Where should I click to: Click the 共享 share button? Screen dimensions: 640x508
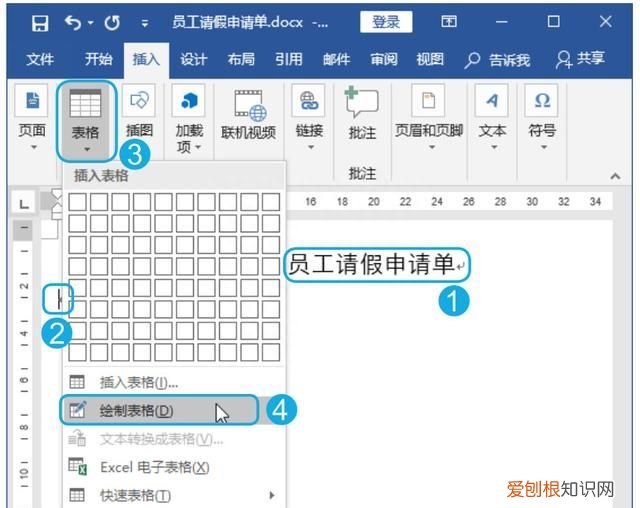tap(580, 59)
